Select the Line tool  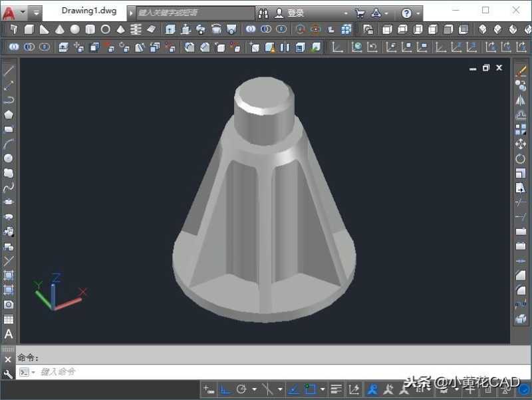(9, 72)
